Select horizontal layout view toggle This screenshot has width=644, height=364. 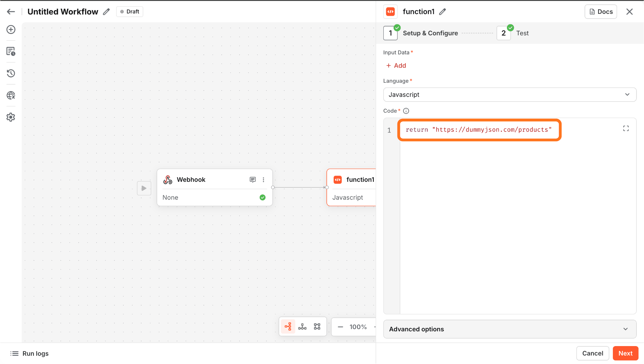click(x=288, y=327)
